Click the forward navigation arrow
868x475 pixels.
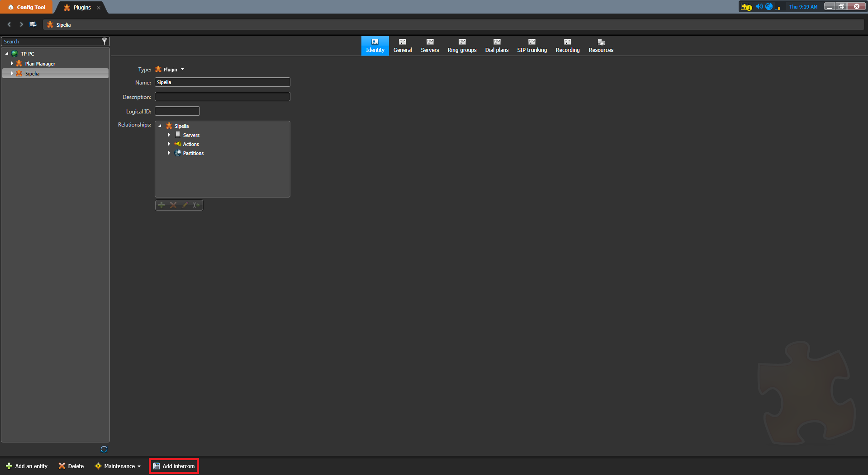(21, 24)
